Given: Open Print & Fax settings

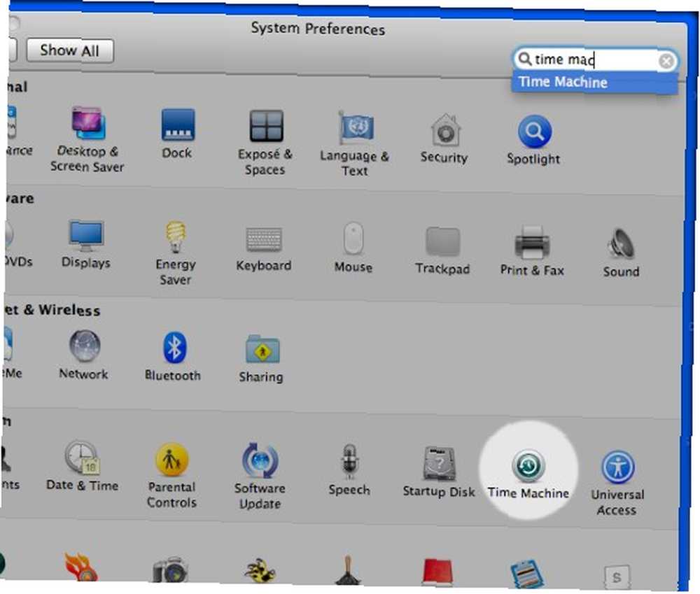Looking at the screenshot, I should click(x=532, y=250).
